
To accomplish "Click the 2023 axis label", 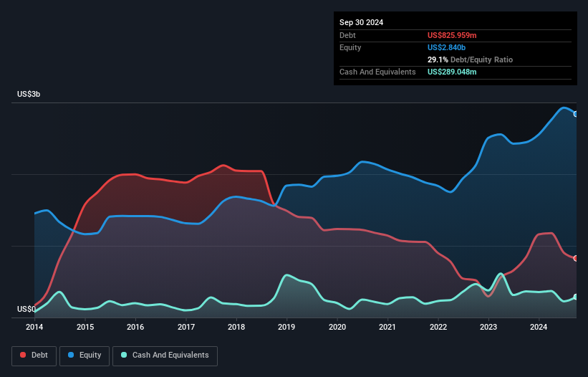I will (x=488, y=327).
